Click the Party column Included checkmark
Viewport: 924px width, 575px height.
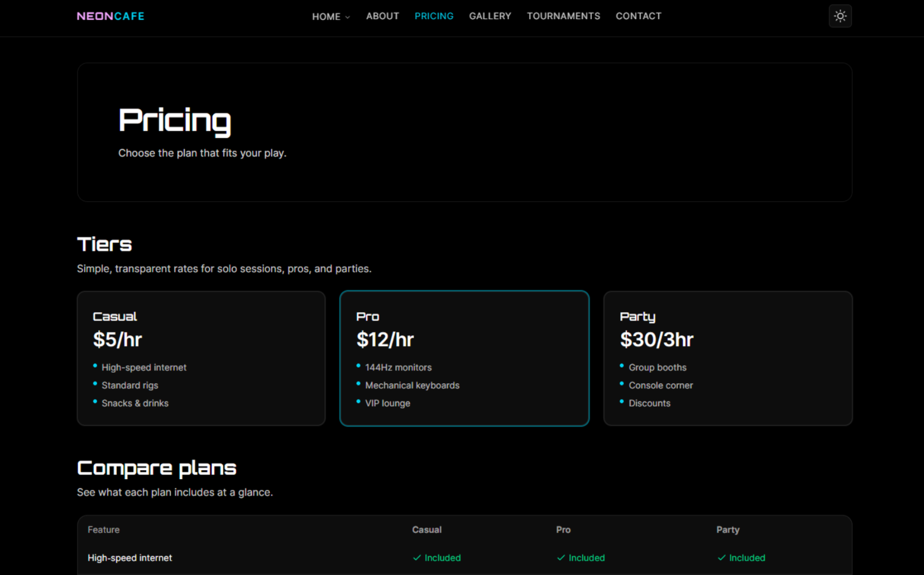pyautogui.click(x=721, y=558)
